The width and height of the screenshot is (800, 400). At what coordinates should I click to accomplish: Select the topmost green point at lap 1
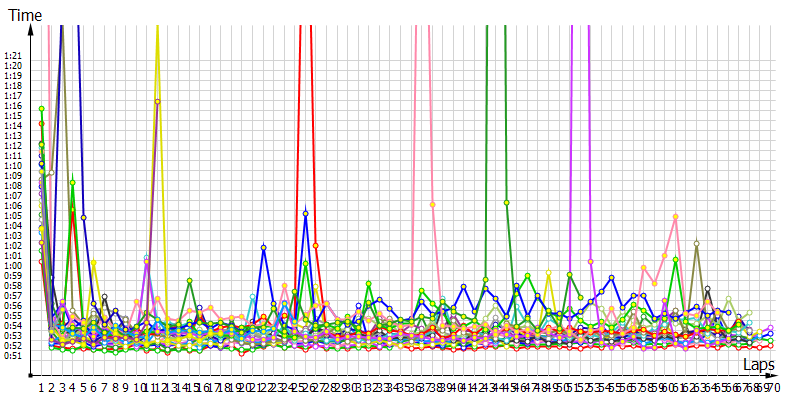click(42, 108)
